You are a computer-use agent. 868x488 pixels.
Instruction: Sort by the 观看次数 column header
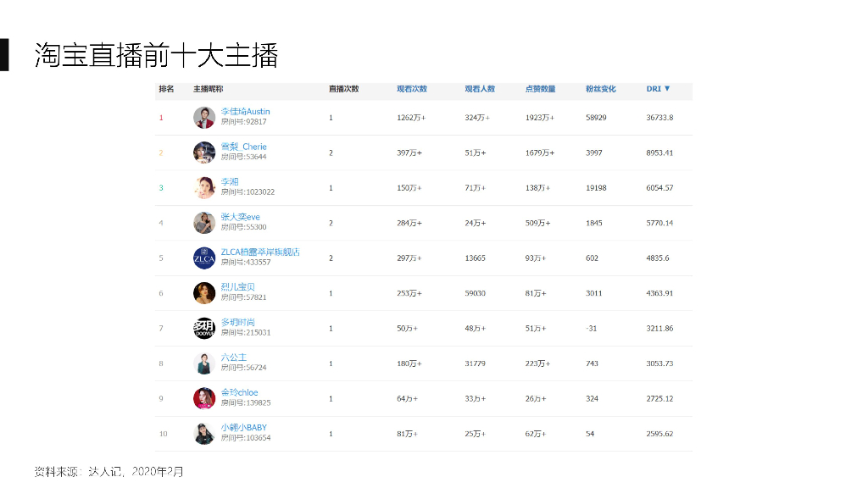412,89
